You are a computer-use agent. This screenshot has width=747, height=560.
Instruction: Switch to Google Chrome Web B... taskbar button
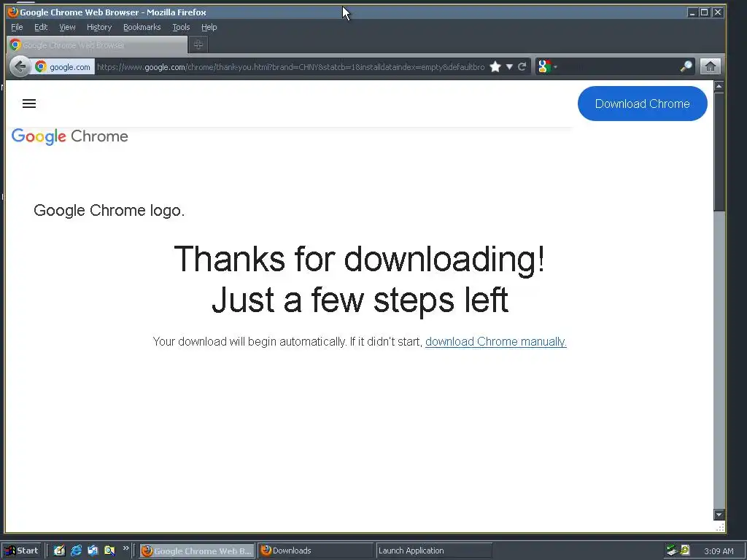pos(197,551)
